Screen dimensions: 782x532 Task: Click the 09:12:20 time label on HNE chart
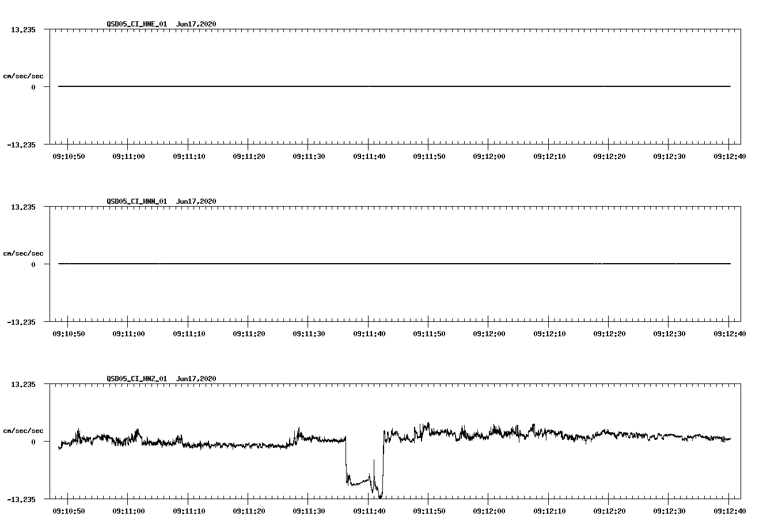[x=609, y=156]
